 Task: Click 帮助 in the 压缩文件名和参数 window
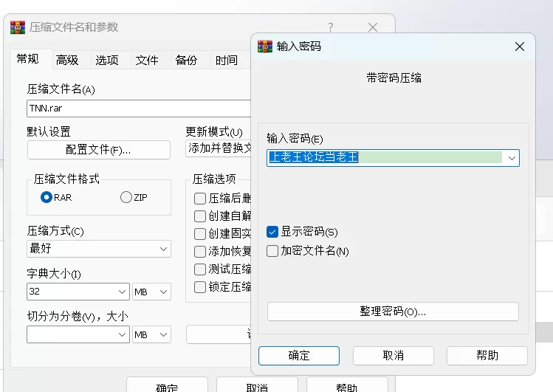click(347, 385)
